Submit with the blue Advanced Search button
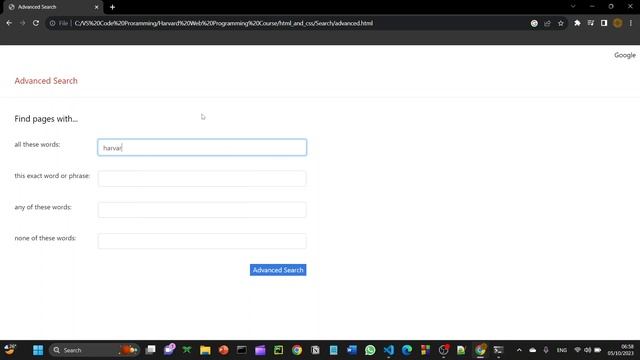 click(x=278, y=270)
